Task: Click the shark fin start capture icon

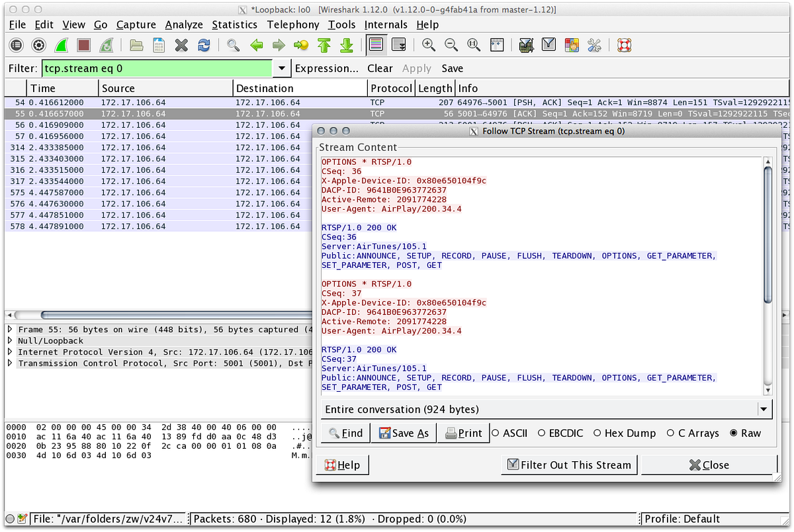Action: click(61, 45)
